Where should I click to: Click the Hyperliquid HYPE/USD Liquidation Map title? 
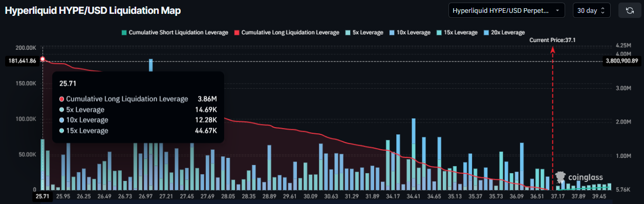click(x=93, y=10)
